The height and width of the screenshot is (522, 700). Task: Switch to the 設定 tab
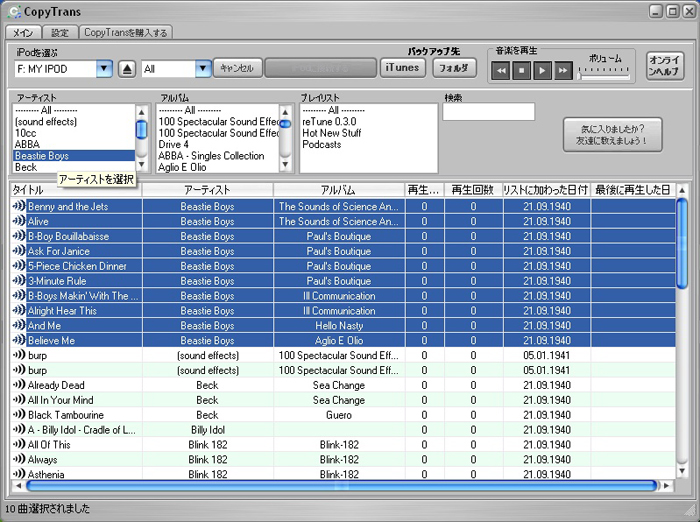[59, 33]
